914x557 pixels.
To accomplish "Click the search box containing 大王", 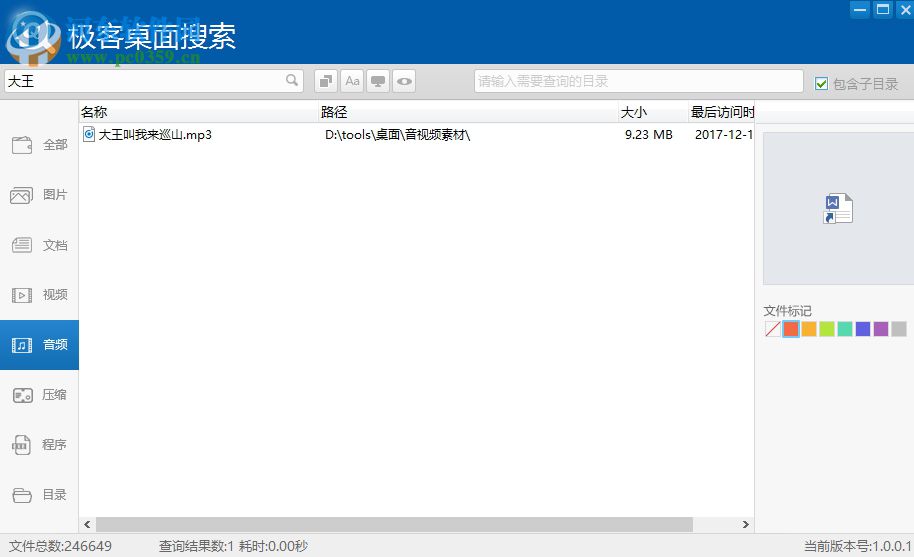I will point(154,81).
